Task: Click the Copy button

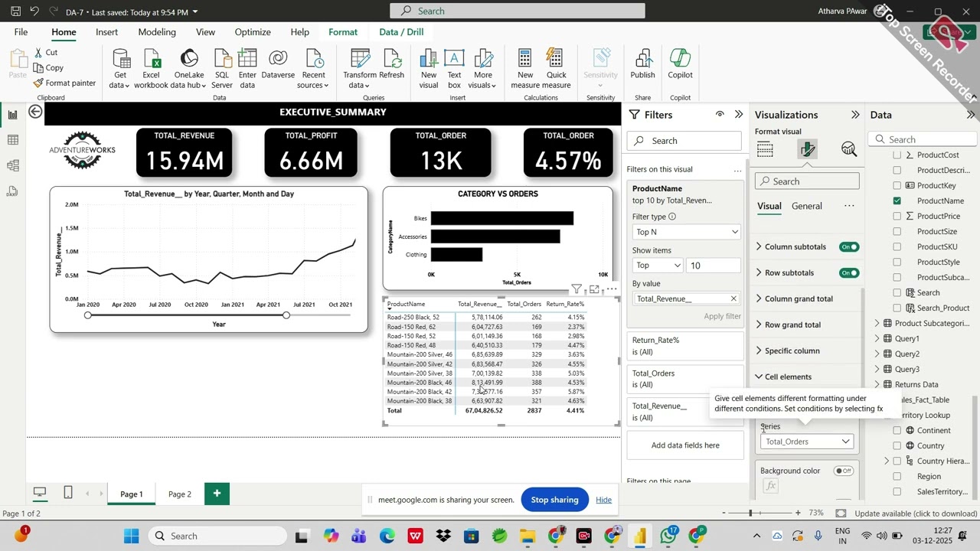Action: [x=48, y=67]
